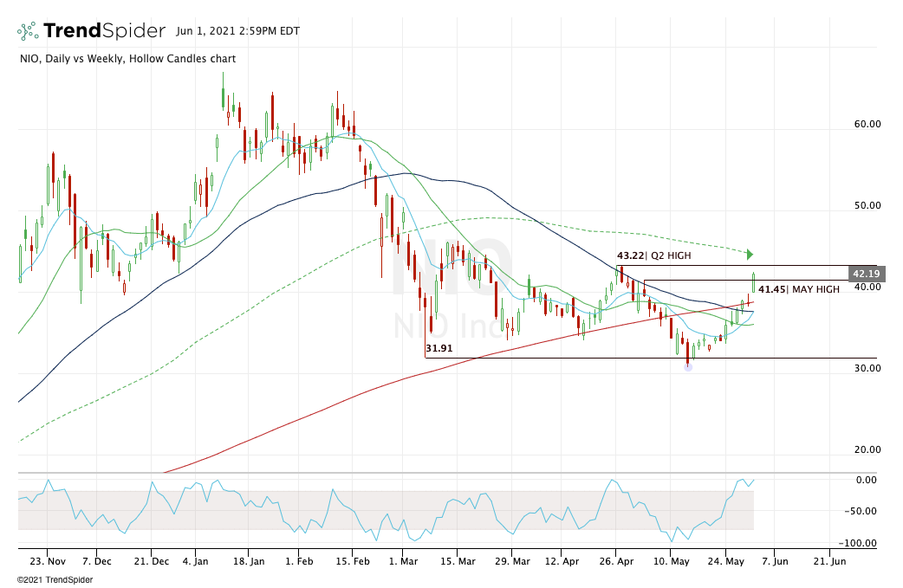Click the 50.00 price axis label
The width and height of the screenshot is (903, 588).
pyautogui.click(x=867, y=205)
